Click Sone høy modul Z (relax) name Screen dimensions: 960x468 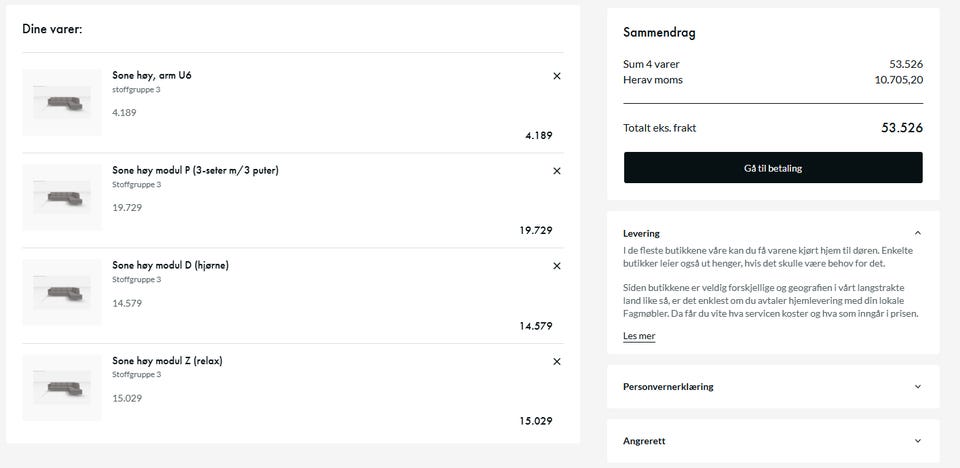tap(167, 360)
